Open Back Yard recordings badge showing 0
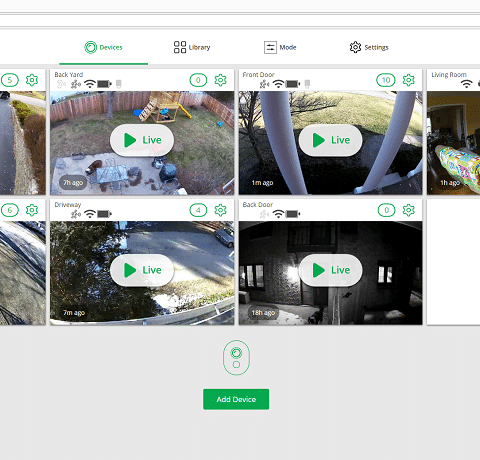 coord(198,80)
